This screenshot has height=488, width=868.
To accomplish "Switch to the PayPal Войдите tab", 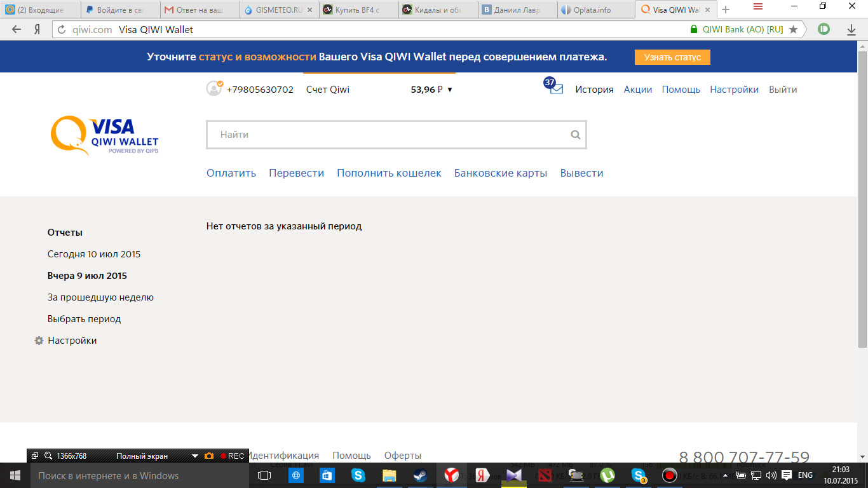I will 121,10.
